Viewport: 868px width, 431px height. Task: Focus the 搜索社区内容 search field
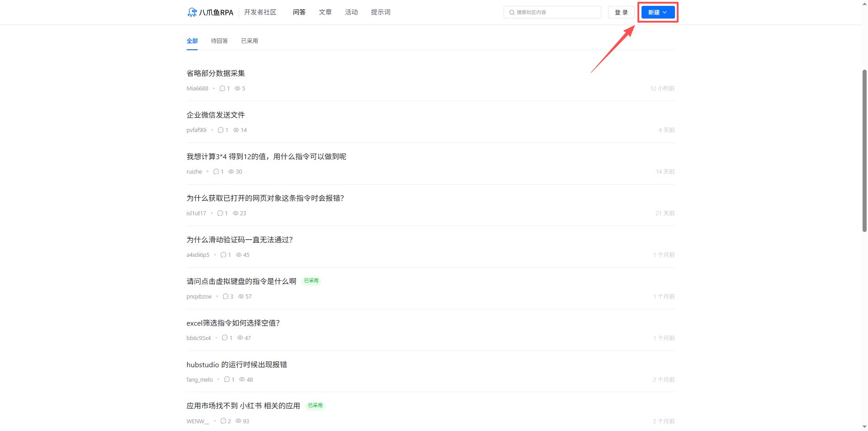tap(552, 12)
